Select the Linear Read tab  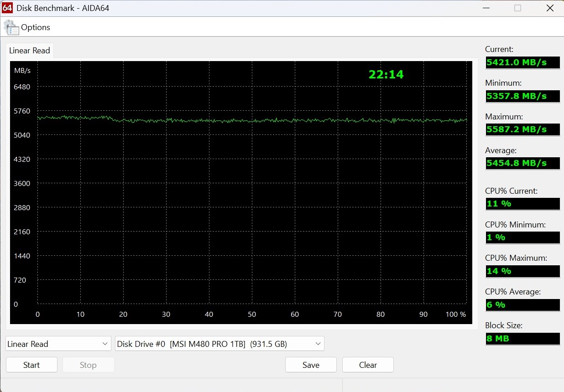click(x=30, y=51)
